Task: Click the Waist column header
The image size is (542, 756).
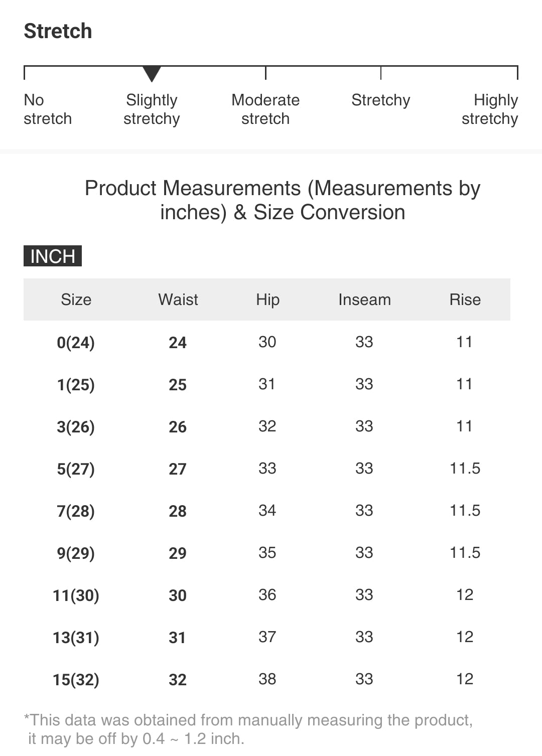Action: [178, 299]
